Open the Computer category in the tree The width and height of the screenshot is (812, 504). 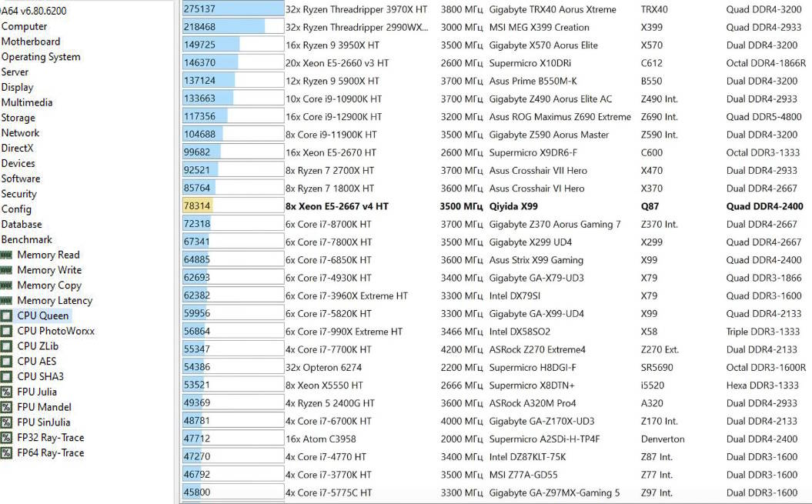click(x=24, y=26)
